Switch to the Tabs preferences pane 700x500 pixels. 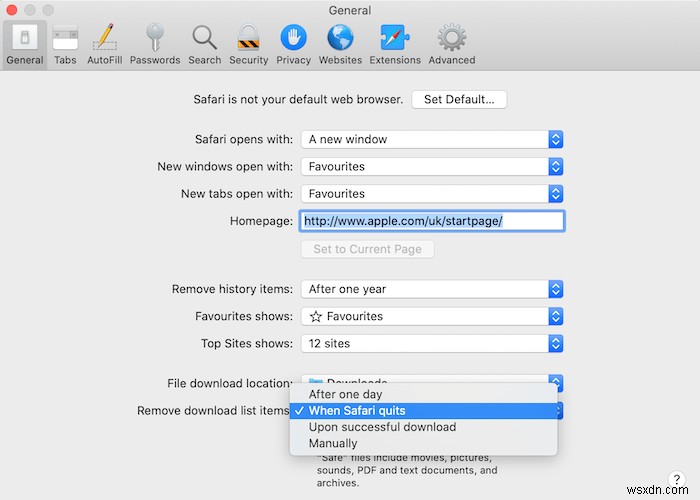(65, 45)
